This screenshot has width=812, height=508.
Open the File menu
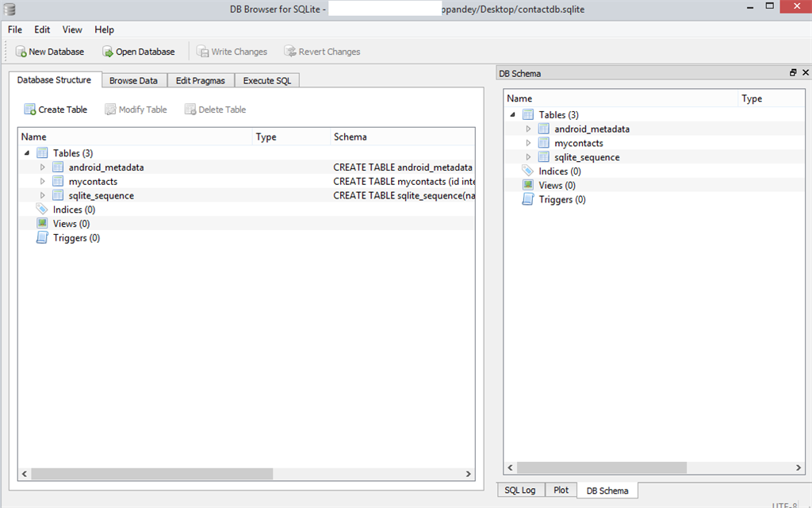pos(15,29)
